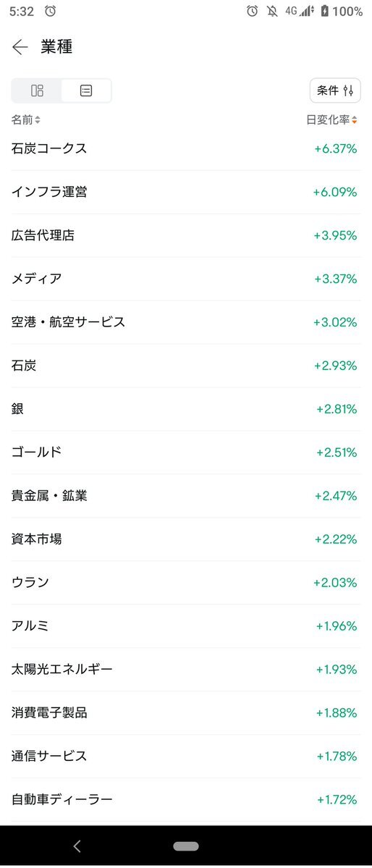Image resolution: width=372 pixels, height=868 pixels.
Task: Go back using the header arrow
Action: (20, 47)
